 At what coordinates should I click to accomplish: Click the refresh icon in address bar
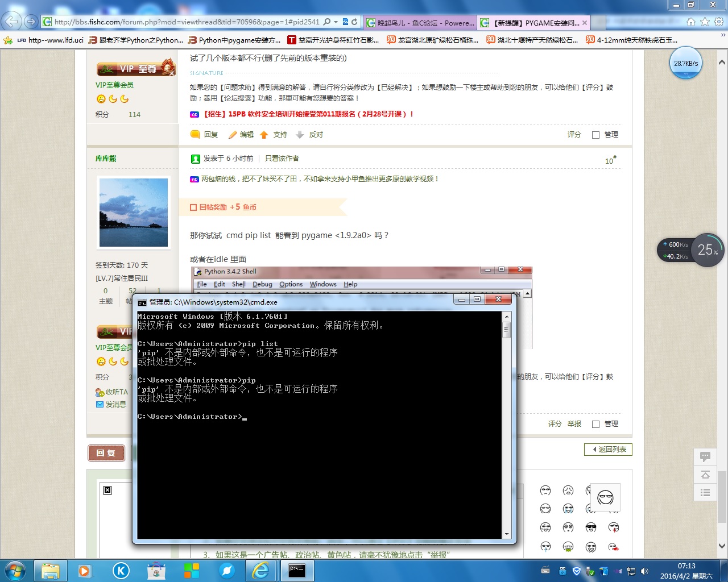(x=354, y=22)
